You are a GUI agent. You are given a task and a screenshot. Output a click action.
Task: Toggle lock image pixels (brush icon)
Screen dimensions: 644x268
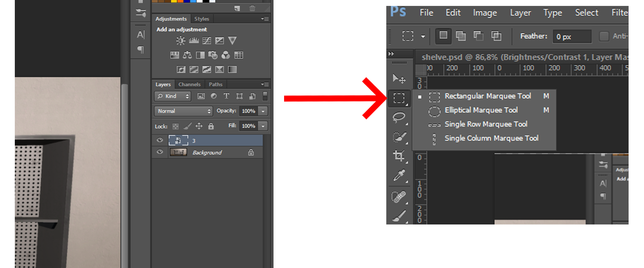coord(188,126)
